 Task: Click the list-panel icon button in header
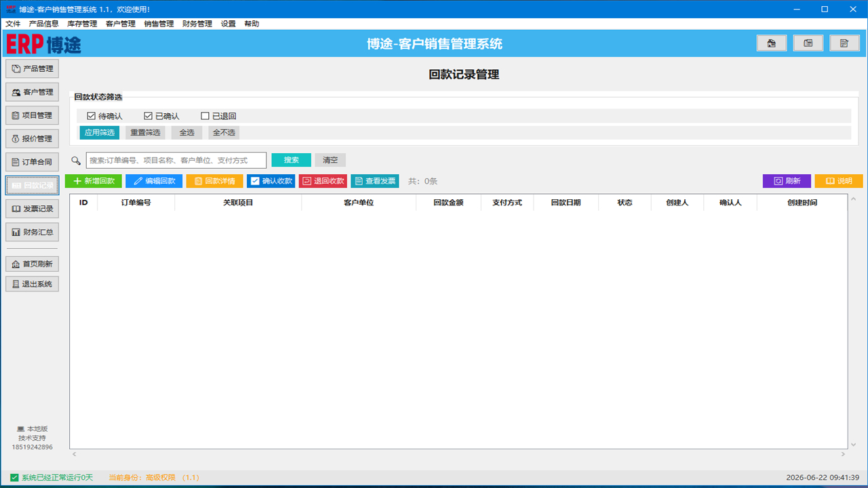click(x=808, y=43)
